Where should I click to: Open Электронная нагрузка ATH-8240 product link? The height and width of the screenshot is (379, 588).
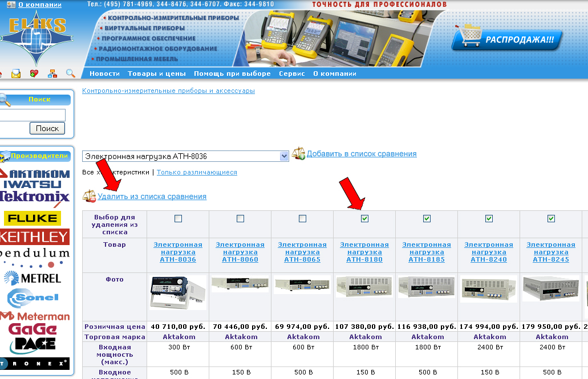489,252
